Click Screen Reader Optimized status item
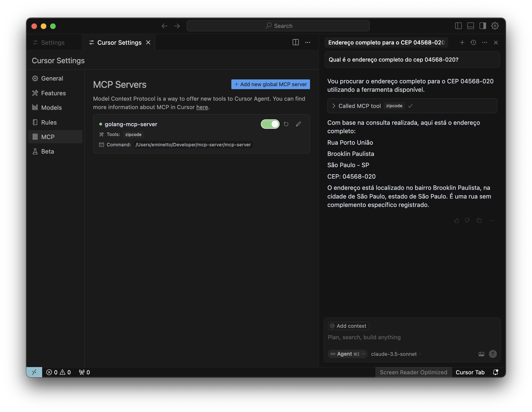532x412 pixels. 413,372
